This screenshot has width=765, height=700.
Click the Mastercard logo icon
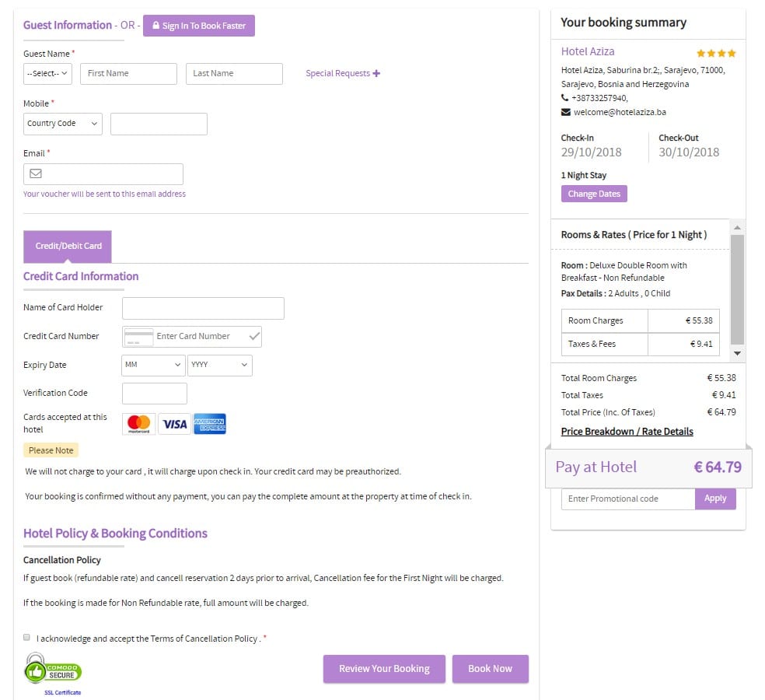tap(138, 424)
